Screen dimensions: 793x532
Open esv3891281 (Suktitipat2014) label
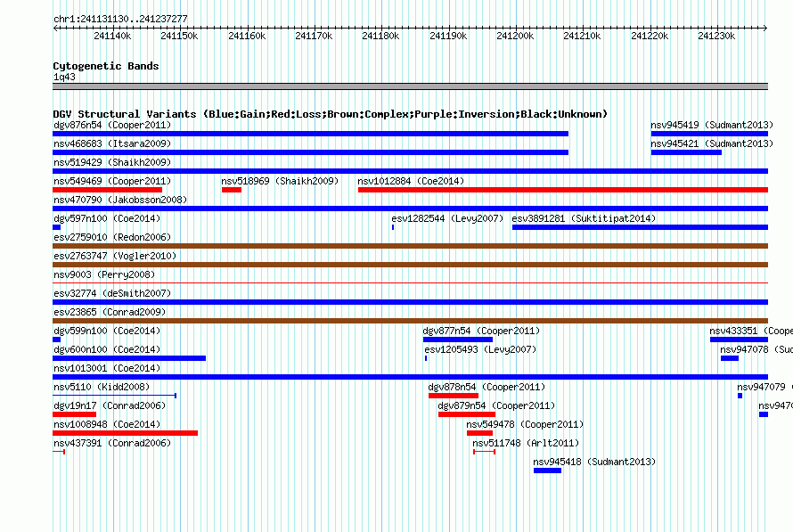pyautogui.click(x=584, y=218)
